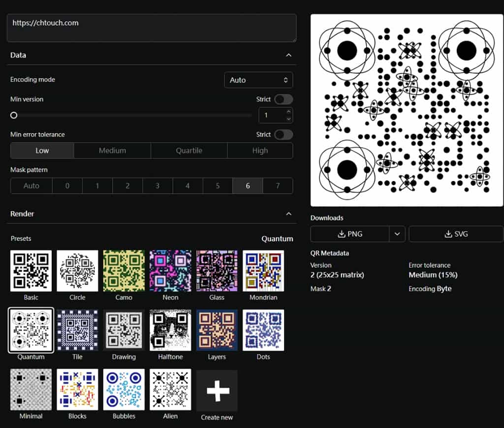Select the Basic preset thumbnail

tap(31, 271)
